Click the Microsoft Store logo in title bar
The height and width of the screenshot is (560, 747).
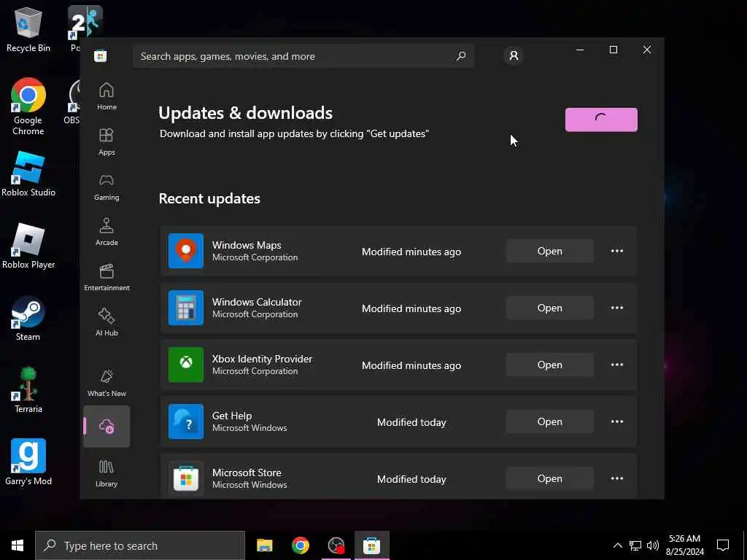pos(101,56)
